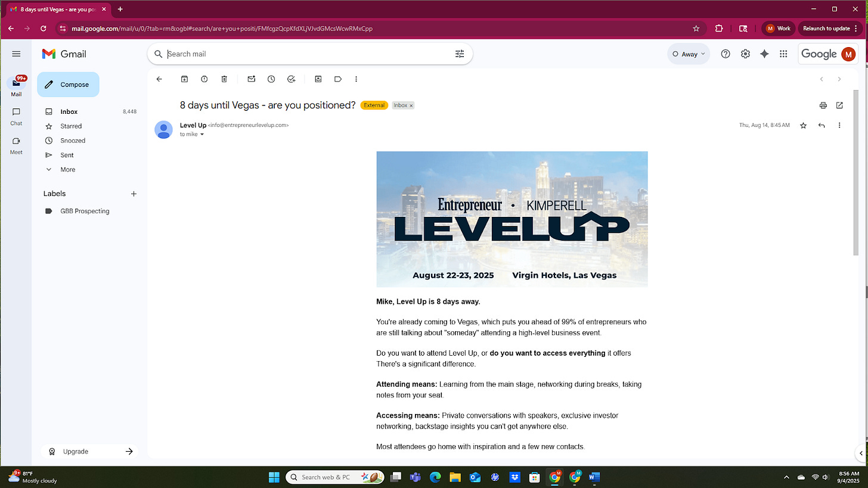
Task: Star the Level Up email
Action: coord(804,125)
